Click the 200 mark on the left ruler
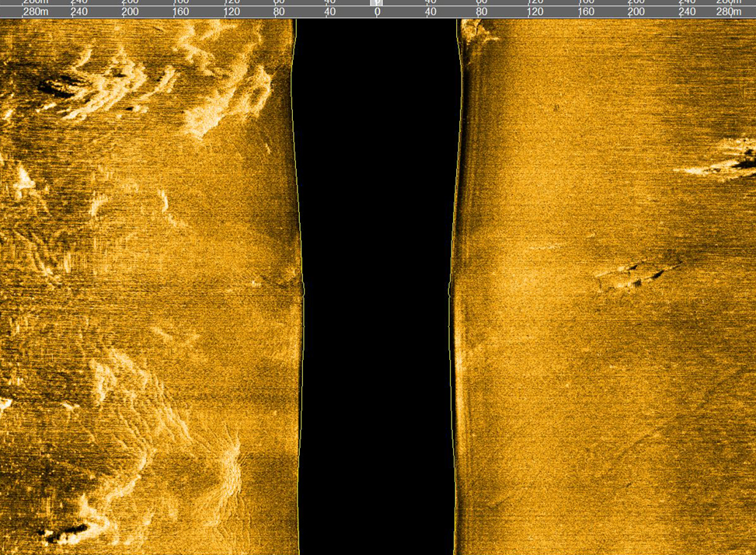756x555 pixels. [131, 12]
